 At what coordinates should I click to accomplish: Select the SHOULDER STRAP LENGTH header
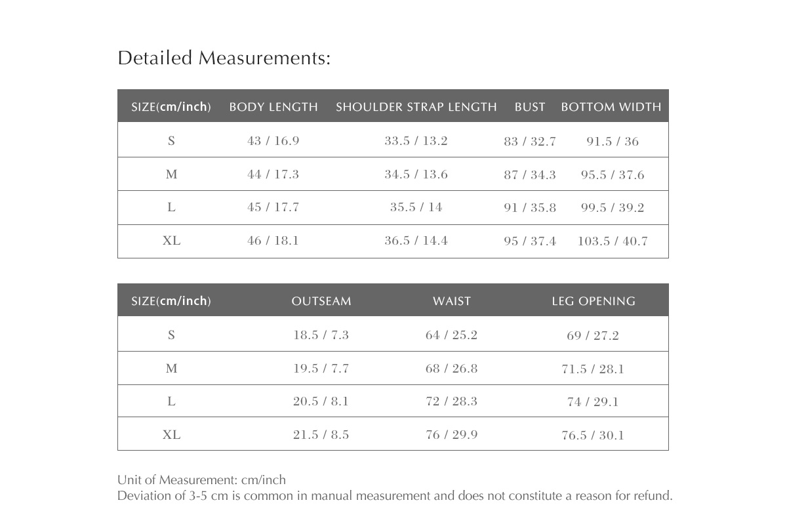[x=416, y=107]
